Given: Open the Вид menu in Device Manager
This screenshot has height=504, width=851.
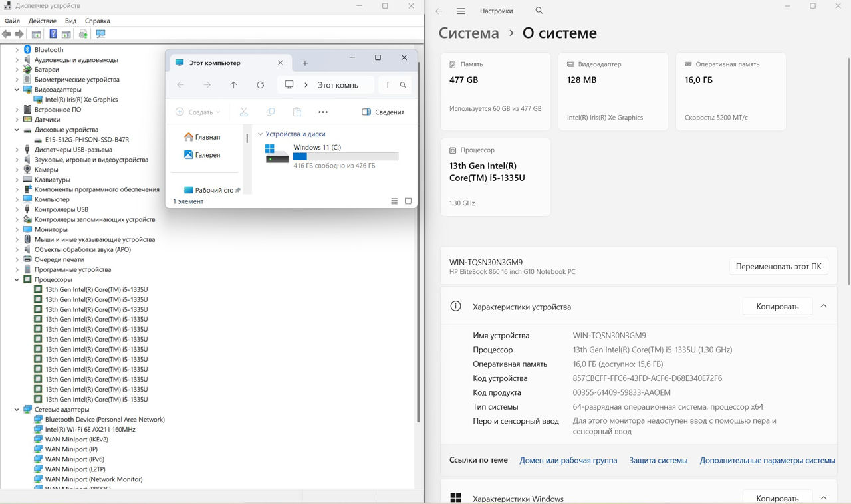Looking at the screenshot, I should click(x=70, y=21).
